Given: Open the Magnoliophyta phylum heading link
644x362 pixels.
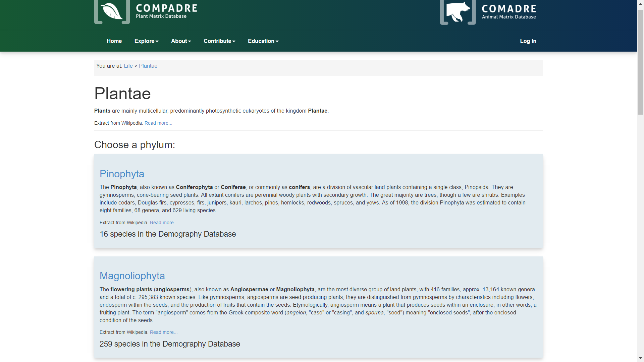Looking at the screenshot, I should coord(132,276).
